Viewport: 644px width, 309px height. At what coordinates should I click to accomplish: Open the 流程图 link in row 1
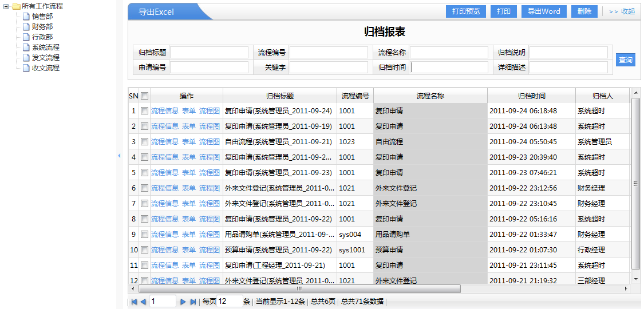pyautogui.click(x=210, y=111)
